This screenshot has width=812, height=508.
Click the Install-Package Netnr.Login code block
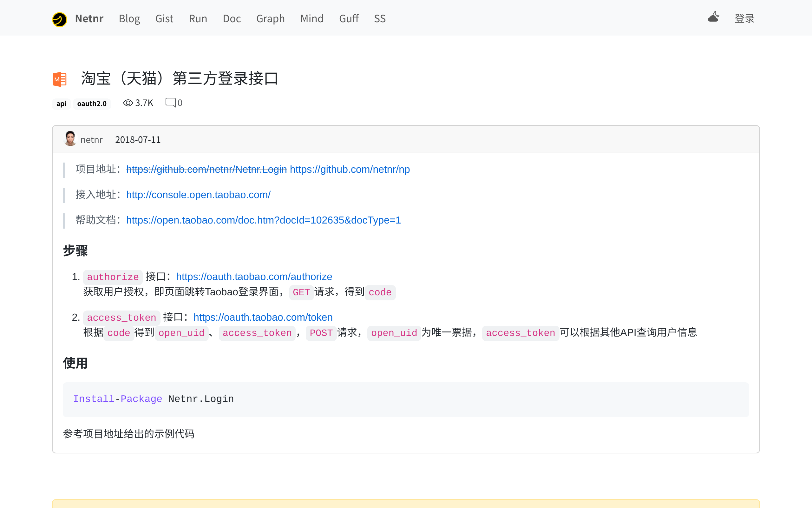[406, 399]
